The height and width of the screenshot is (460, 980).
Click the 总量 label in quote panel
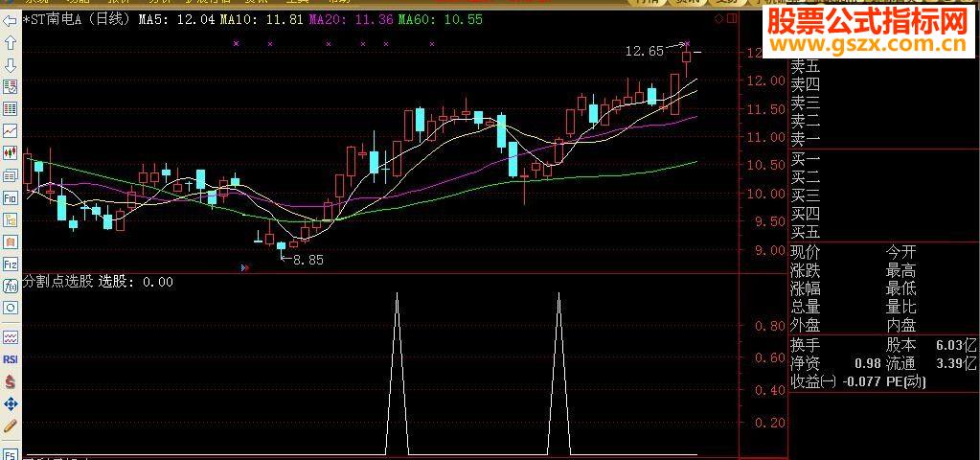click(806, 307)
